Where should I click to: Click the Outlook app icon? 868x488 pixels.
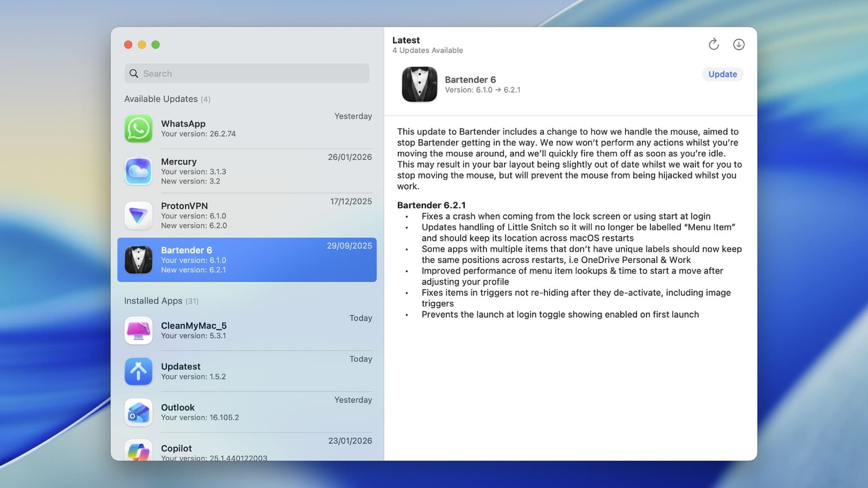click(138, 413)
